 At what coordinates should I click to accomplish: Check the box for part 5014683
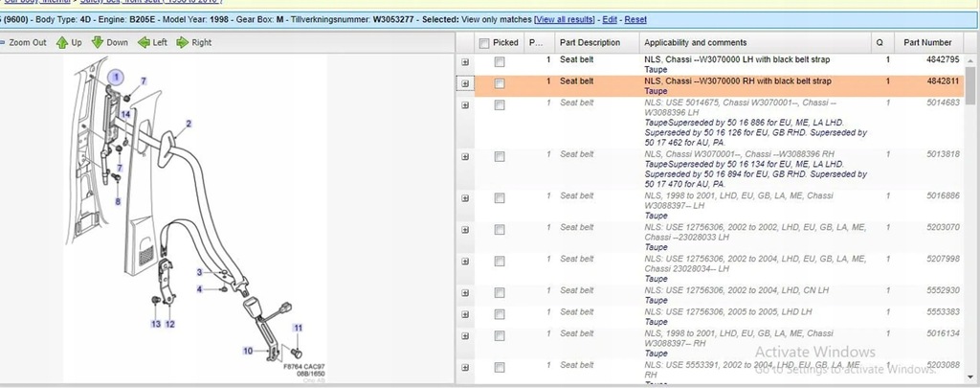click(x=500, y=105)
